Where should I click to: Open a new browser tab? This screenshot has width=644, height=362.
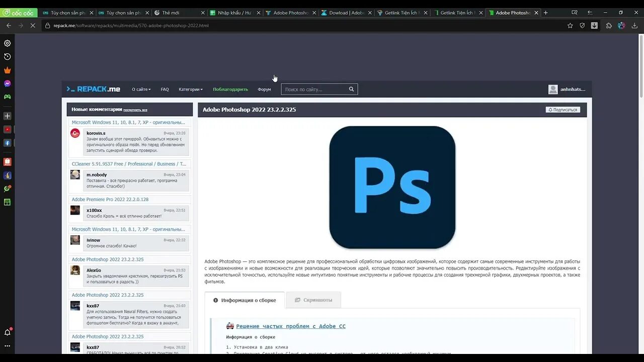point(546,13)
